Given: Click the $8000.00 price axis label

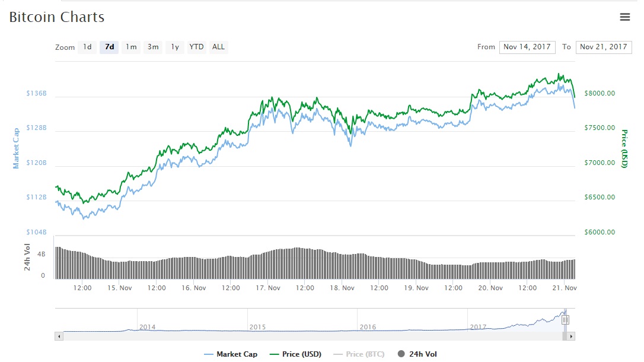Looking at the screenshot, I should pyautogui.click(x=600, y=93).
